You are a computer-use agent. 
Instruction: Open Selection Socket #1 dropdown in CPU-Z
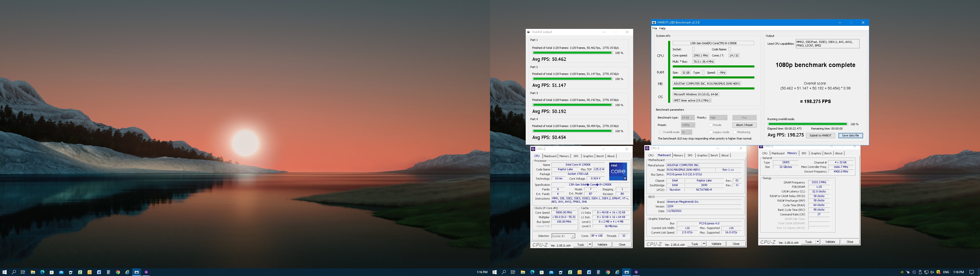click(563, 236)
